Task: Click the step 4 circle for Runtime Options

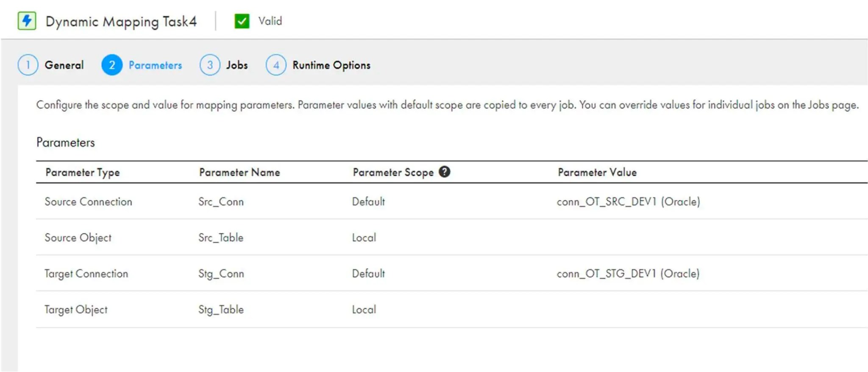Action: [276, 65]
